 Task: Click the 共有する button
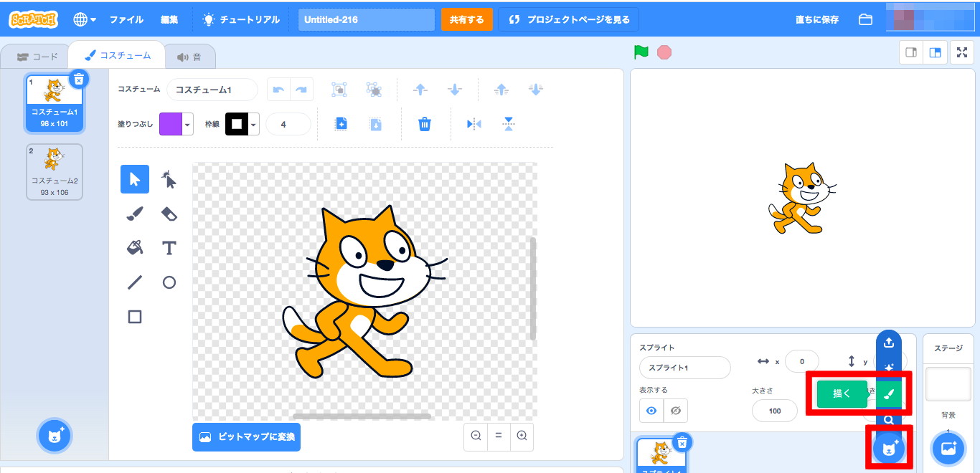[467, 19]
